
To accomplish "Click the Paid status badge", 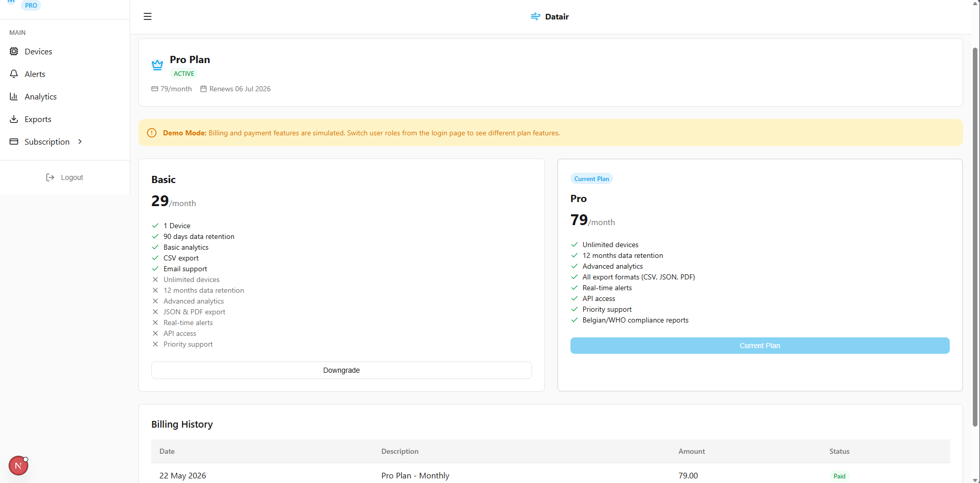I will coord(839,476).
